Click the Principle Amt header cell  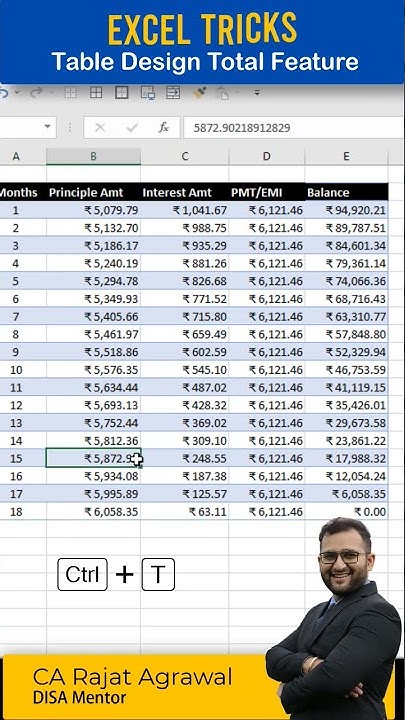coord(93,192)
